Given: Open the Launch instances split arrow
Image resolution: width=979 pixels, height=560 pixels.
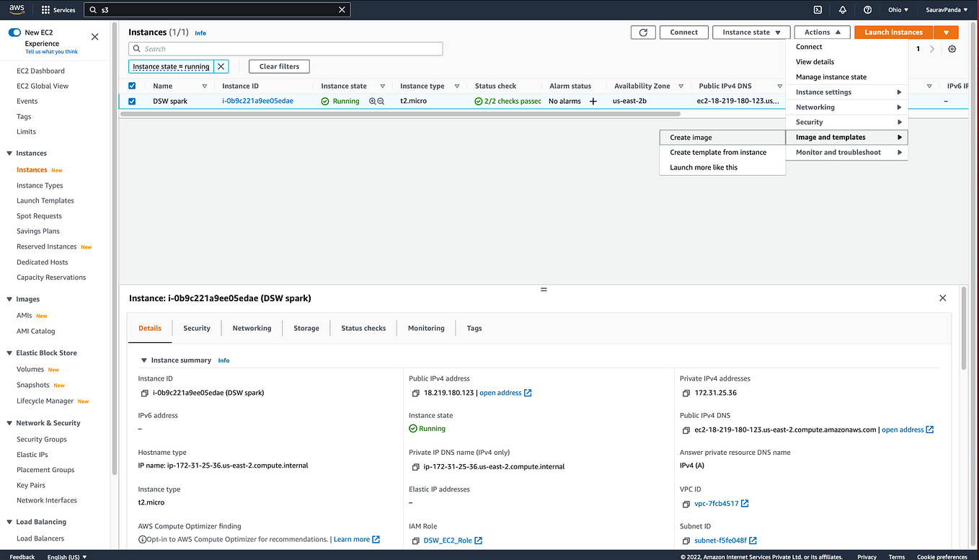Looking at the screenshot, I should click(x=946, y=32).
